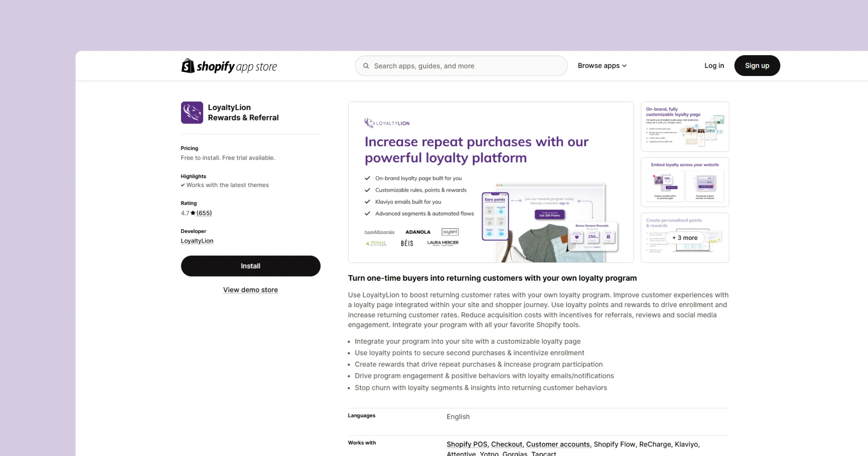This screenshot has height=456, width=868.
Task: Click the rating star icon
Action: point(193,213)
